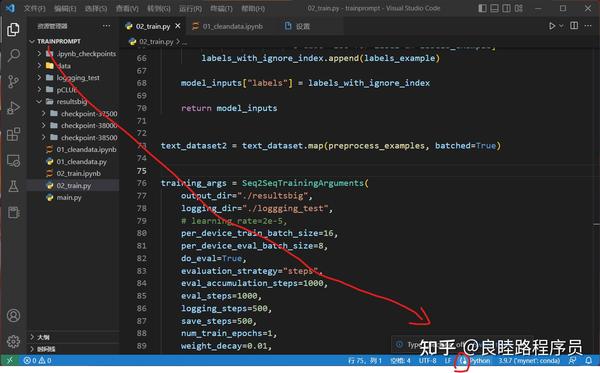Toggle the secondary side bar layout button
Image resolution: width=600 pixels, height=373 pixels.
506,8
